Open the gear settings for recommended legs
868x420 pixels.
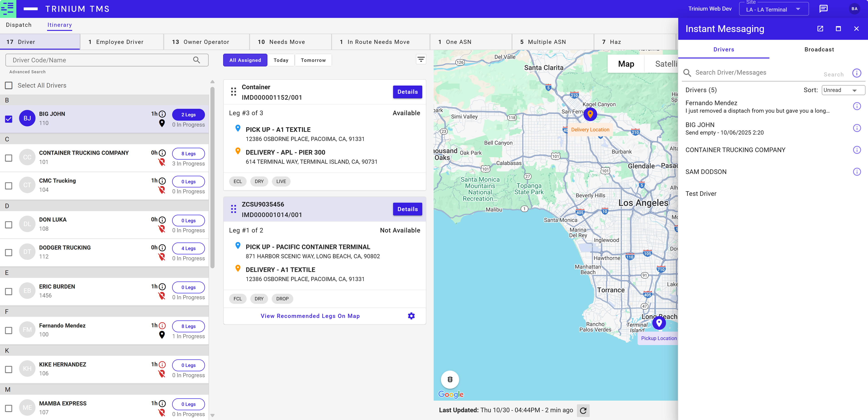tap(411, 316)
